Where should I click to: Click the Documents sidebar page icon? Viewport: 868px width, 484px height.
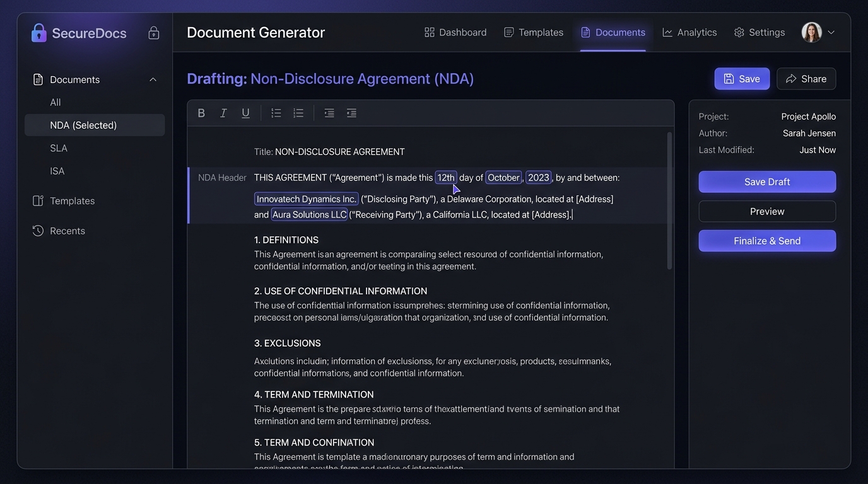pos(38,79)
